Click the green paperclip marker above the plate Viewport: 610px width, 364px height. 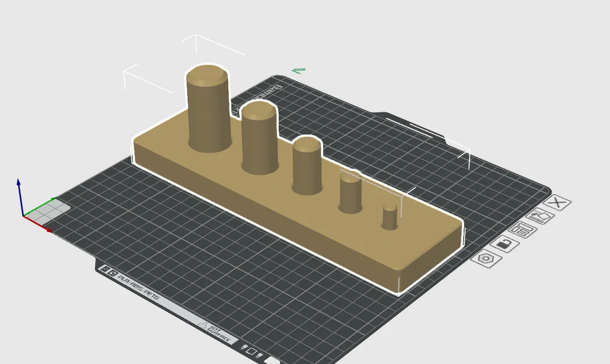299,71
